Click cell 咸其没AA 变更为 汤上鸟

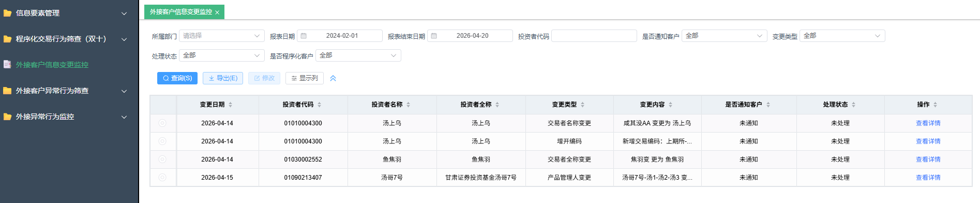657,123
